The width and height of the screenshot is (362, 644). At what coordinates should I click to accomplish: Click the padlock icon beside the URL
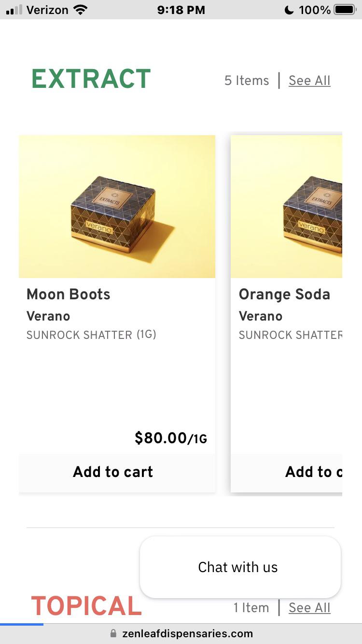[x=113, y=633]
